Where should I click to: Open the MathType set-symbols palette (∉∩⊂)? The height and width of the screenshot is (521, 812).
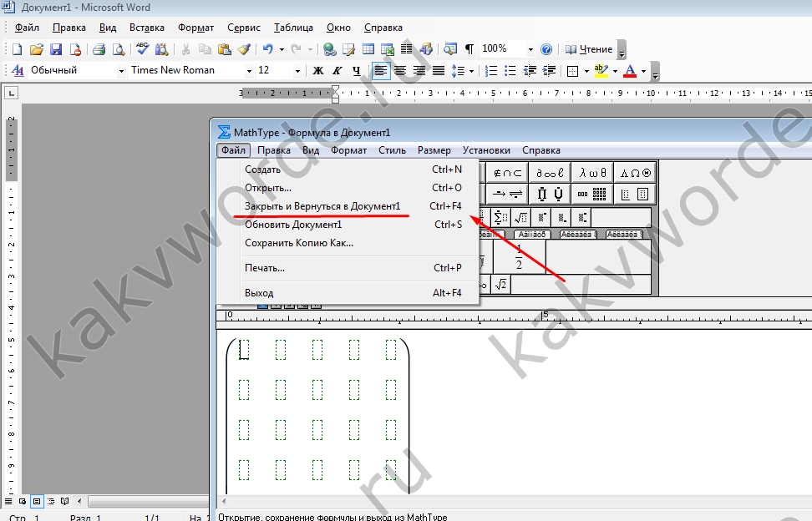pyautogui.click(x=508, y=174)
